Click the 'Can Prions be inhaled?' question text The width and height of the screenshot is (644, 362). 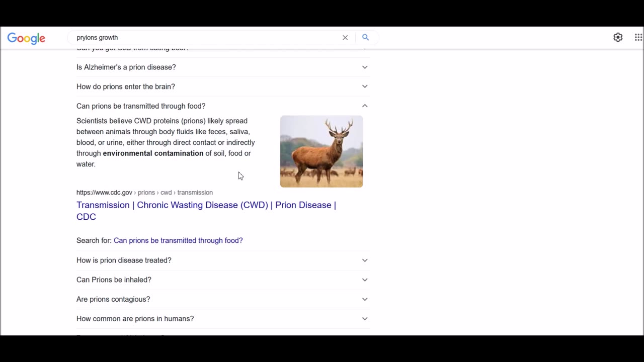[x=114, y=280]
